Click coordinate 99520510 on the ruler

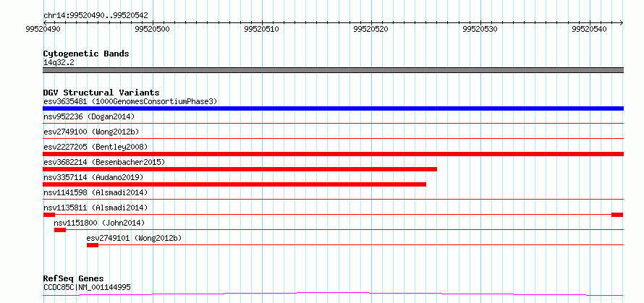click(262, 29)
